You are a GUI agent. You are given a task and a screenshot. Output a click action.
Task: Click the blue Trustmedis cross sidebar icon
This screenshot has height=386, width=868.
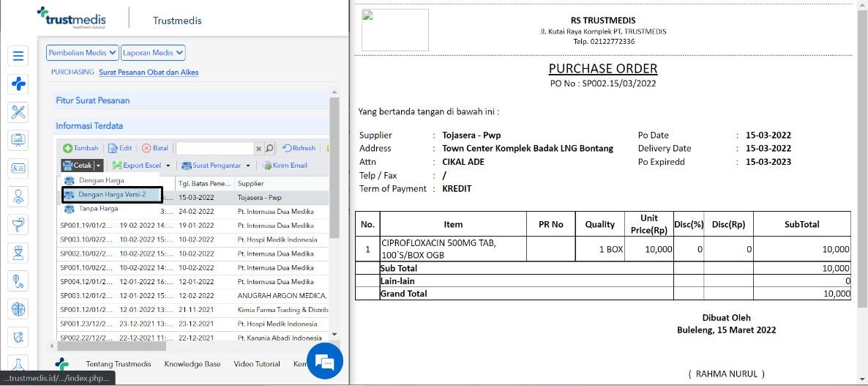(x=18, y=84)
